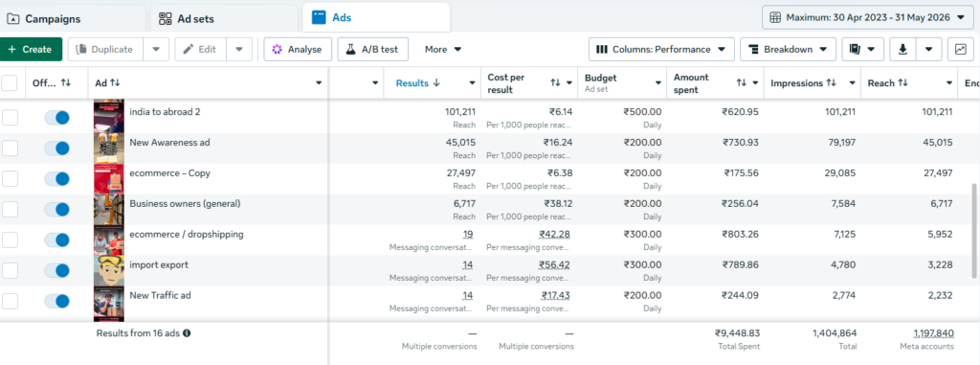
Task: Toggle off the ecommerce – Copy ad
Action: coord(56,179)
